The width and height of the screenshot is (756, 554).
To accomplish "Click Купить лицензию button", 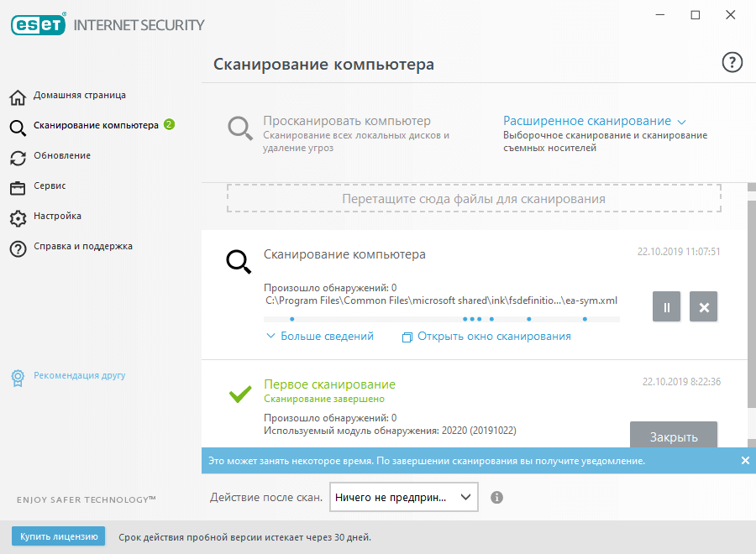I will pyautogui.click(x=58, y=536).
